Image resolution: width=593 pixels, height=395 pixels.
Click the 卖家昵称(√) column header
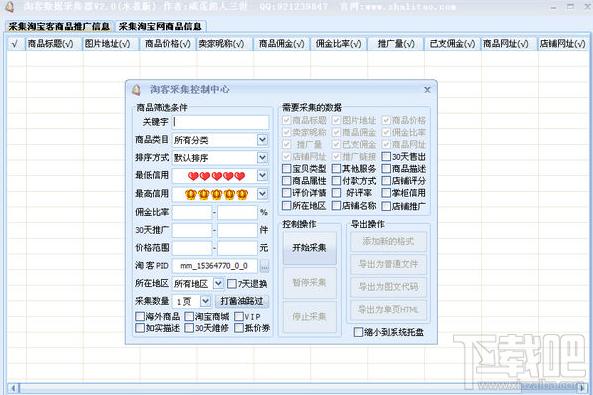pyautogui.click(x=225, y=44)
